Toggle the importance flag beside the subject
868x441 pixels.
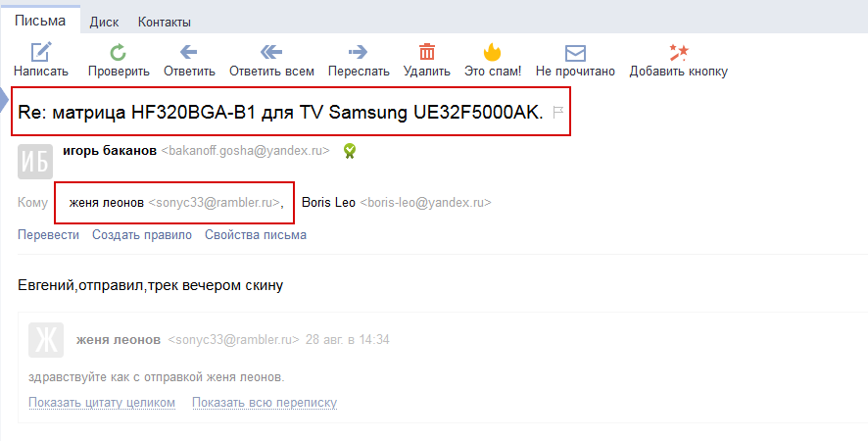[558, 113]
